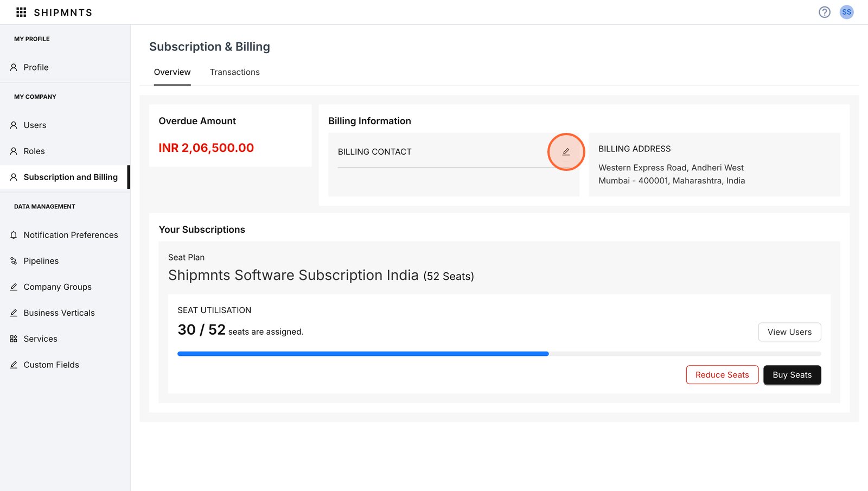Click the Custom Fields pencil icon
Viewport: 868px width, 491px height.
coord(14,365)
